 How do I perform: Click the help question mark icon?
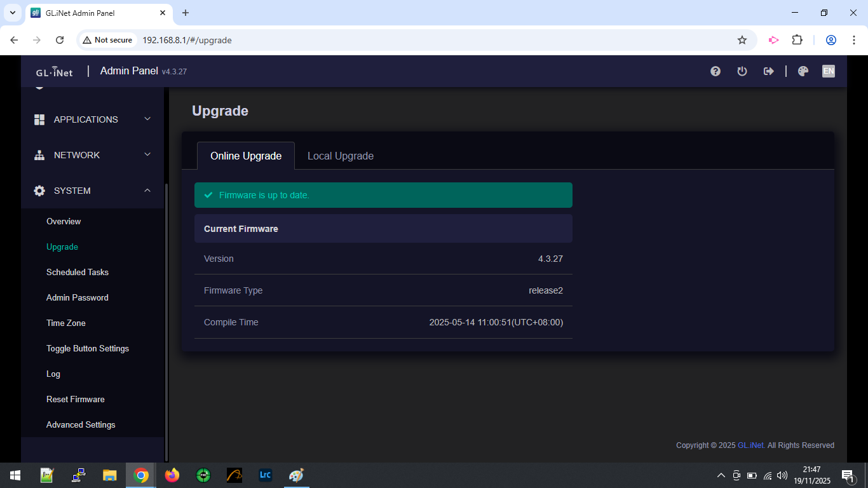pos(715,71)
